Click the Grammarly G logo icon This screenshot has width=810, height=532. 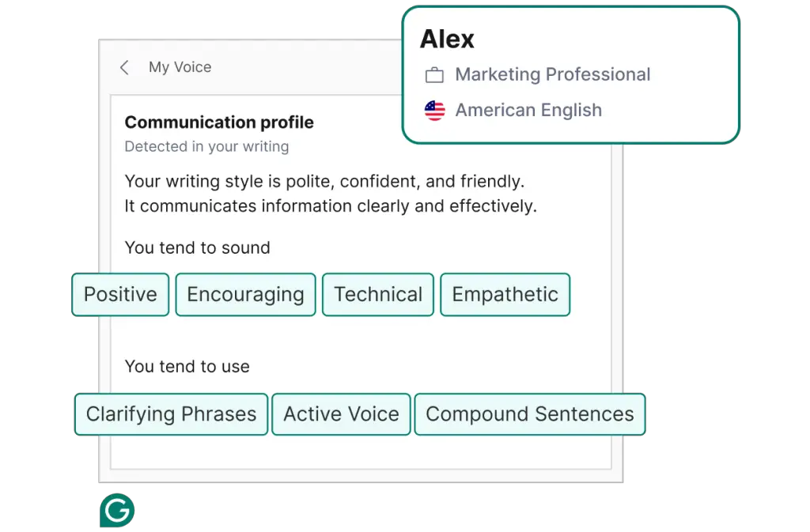click(116, 512)
